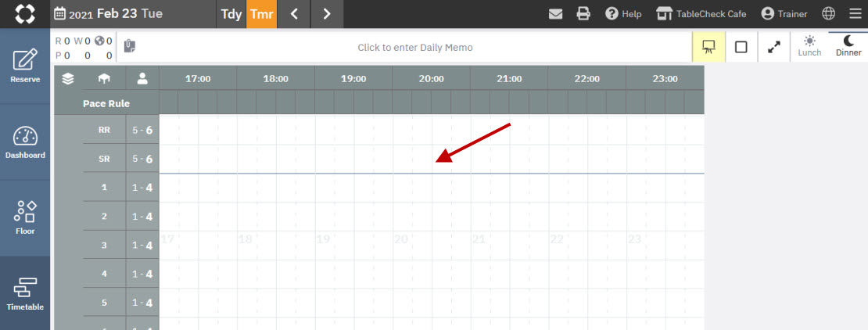Select table 3 row label
Viewport: 868px width, 330px height.
[x=104, y=246]
